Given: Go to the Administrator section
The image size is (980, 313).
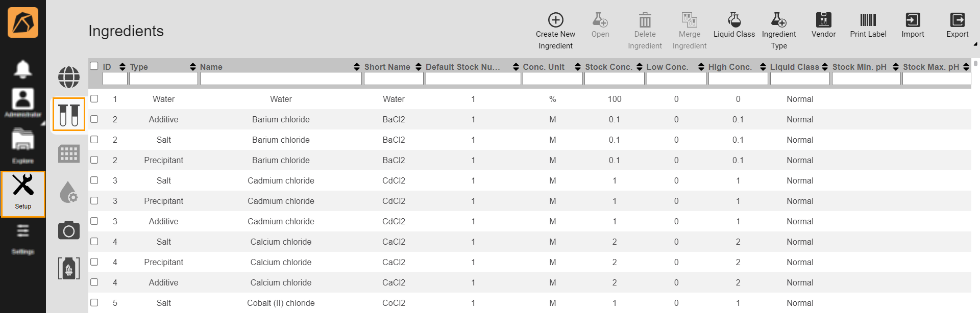Looking at the screenshot, I should click(23, 102).
